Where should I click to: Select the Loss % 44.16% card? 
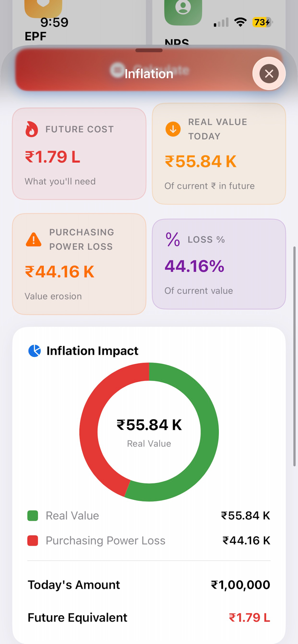pos(219,264)
